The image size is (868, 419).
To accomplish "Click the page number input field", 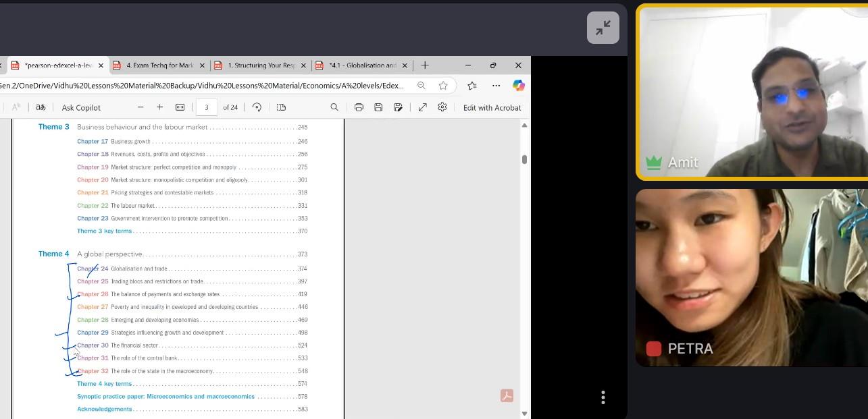I will pyautogui.click(x=207, y=107).
